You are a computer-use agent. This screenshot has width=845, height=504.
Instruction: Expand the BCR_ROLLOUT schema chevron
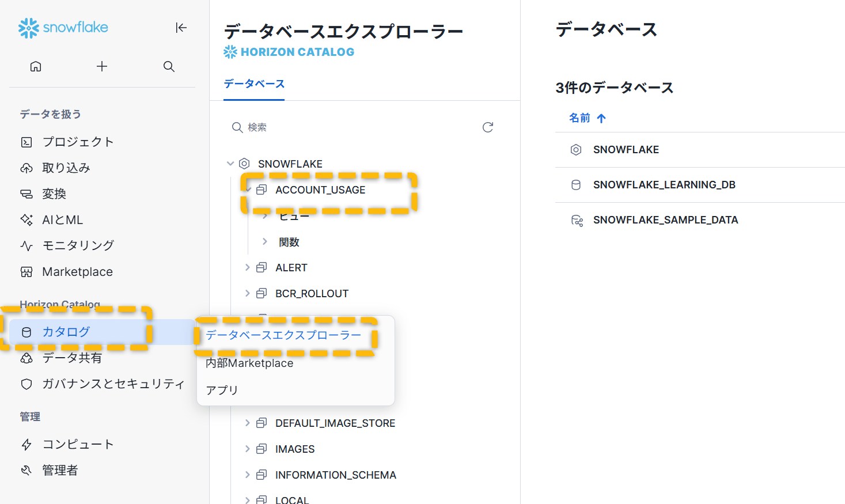[x=248, y=293]
